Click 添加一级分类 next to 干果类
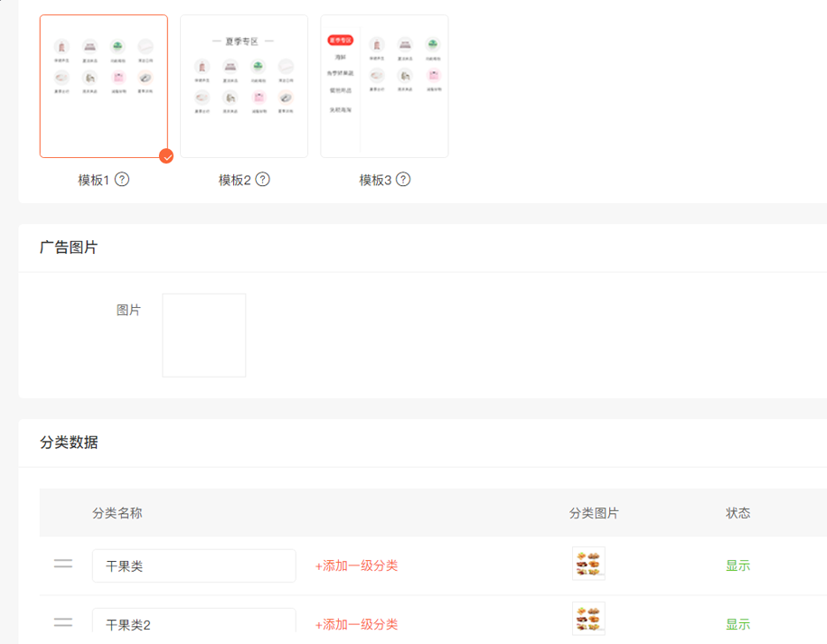The image size is (827, 644). click(356, 566)
